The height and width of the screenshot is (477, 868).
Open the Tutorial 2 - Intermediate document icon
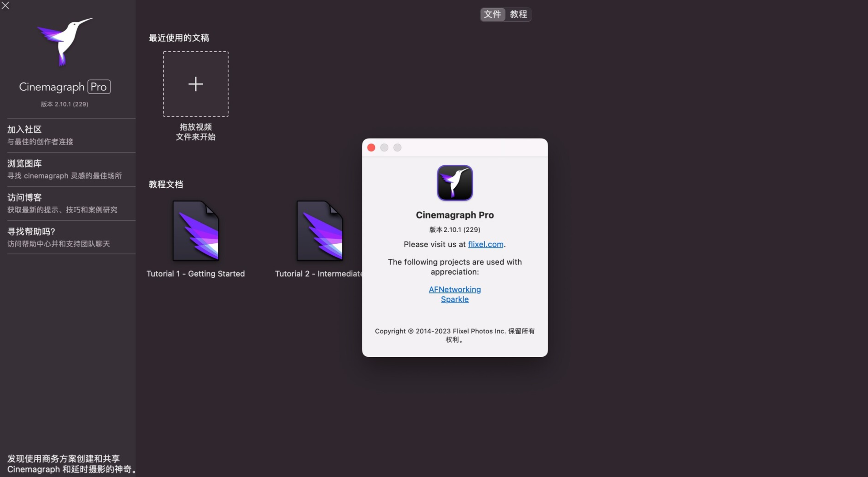click(319, 231)
